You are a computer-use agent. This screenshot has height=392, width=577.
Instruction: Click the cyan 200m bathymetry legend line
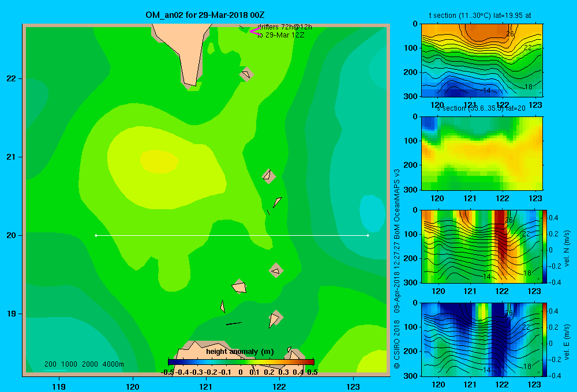coord(55,370)
